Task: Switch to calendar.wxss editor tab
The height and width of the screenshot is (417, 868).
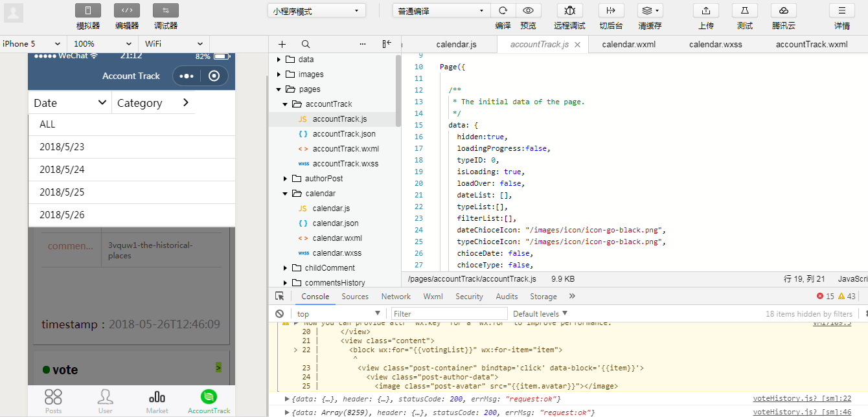Action: pyautogui.click(x=716, y=45)
